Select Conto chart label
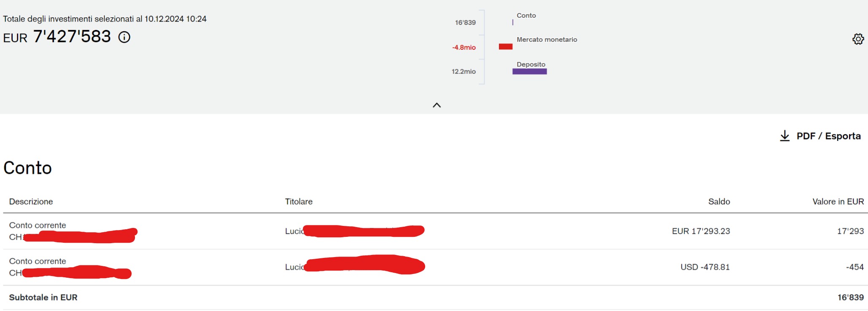868x311 pixels. [x=526, y=16]
